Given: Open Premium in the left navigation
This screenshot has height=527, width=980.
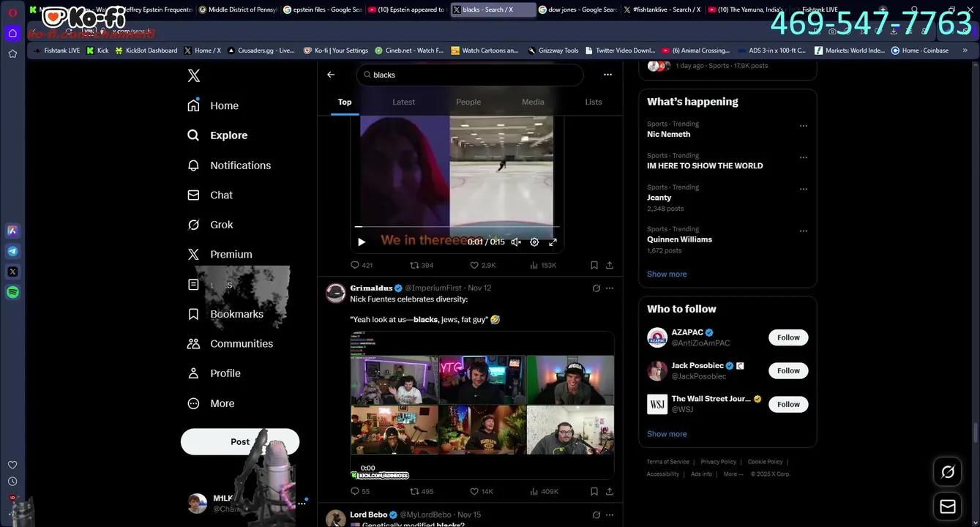Looking at the screenshot, I should [x=220, y=255].
